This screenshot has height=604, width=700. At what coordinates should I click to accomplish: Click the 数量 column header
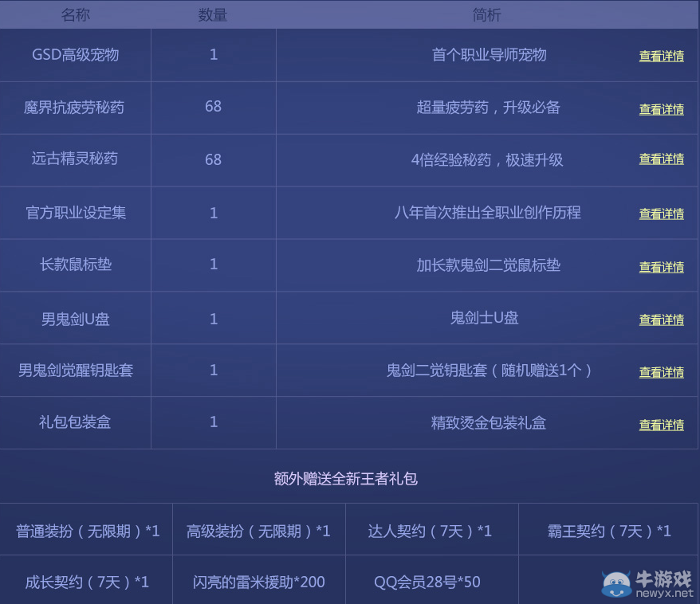[x=213, y=14]
